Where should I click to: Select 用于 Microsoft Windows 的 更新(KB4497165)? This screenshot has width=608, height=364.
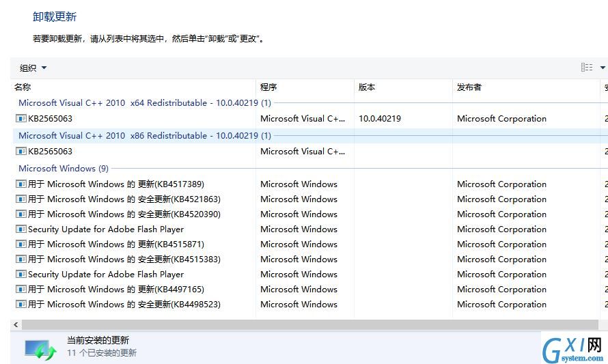pyautogui.click(x=116, y=290)
